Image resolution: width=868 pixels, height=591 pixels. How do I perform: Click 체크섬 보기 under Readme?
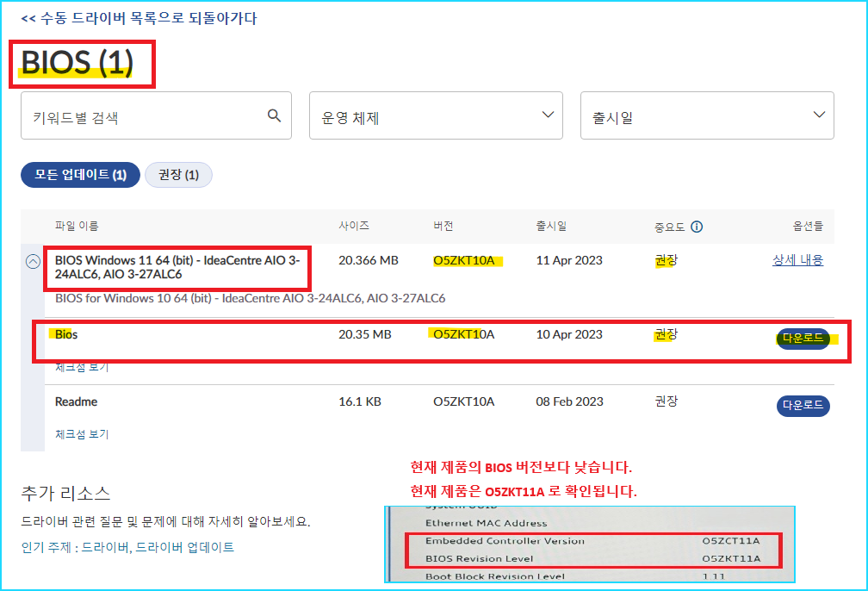[82, 434]
